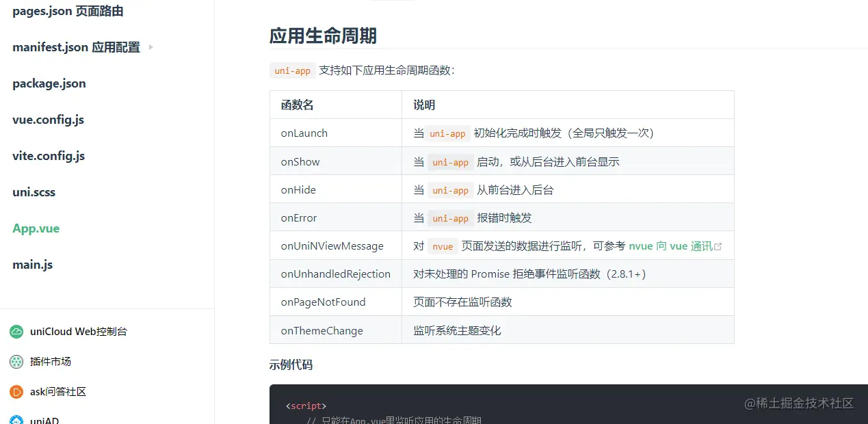
Task: Select the active App.vue sidebar item
Action: (36, 228)
